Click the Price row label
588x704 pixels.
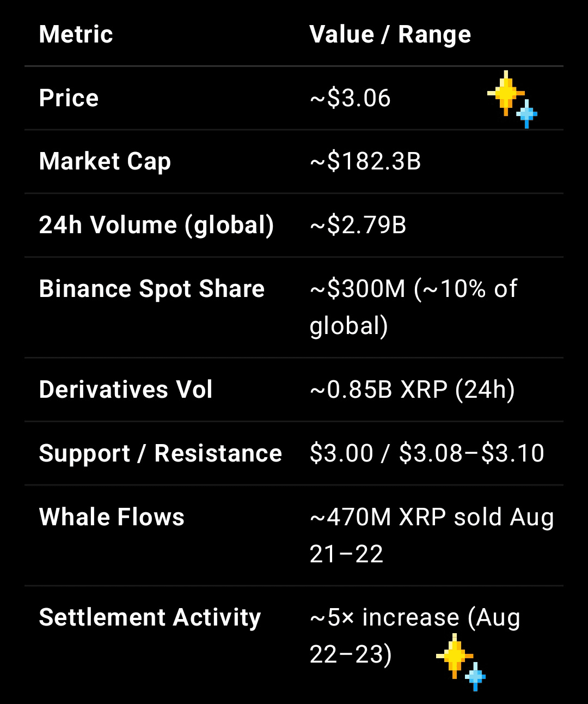(69, 98)
